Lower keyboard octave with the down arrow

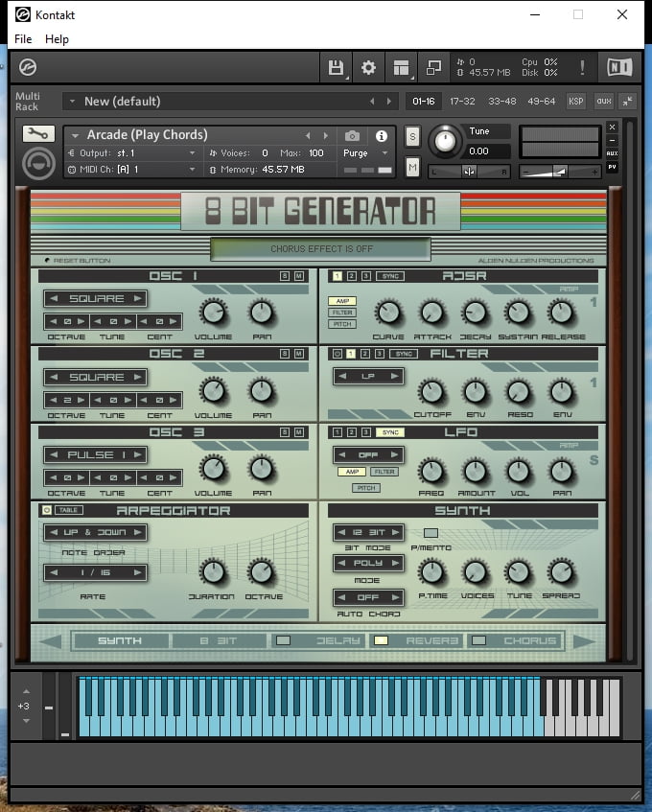26,721
